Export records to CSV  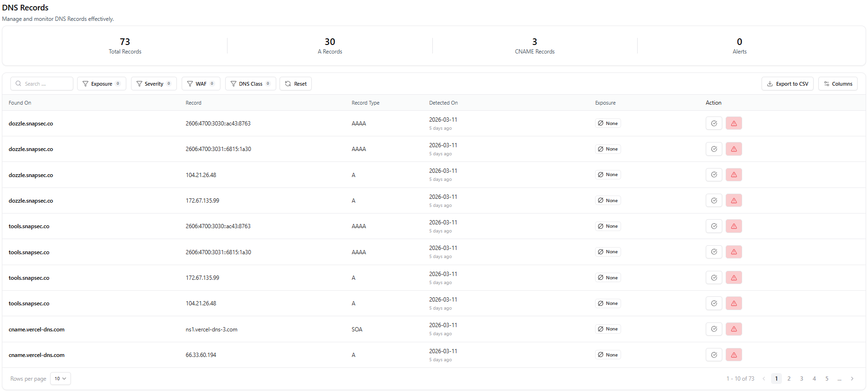pyautogui.click(x=788, y=84)
